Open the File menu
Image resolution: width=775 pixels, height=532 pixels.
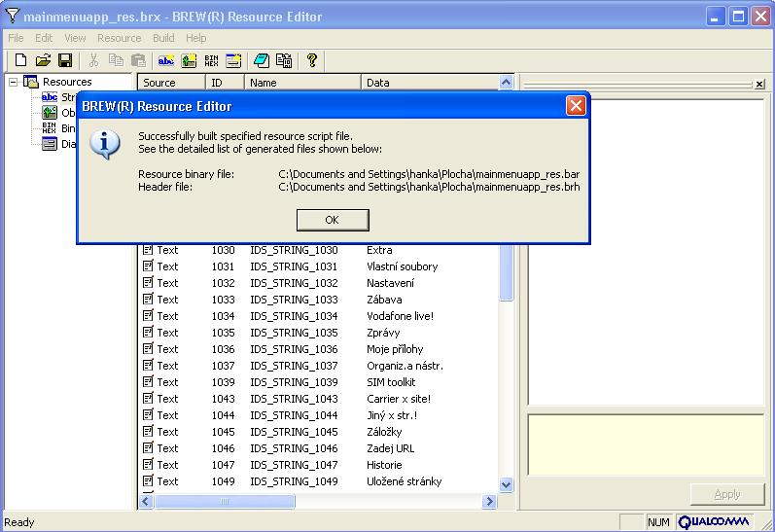tap(16, 38)
